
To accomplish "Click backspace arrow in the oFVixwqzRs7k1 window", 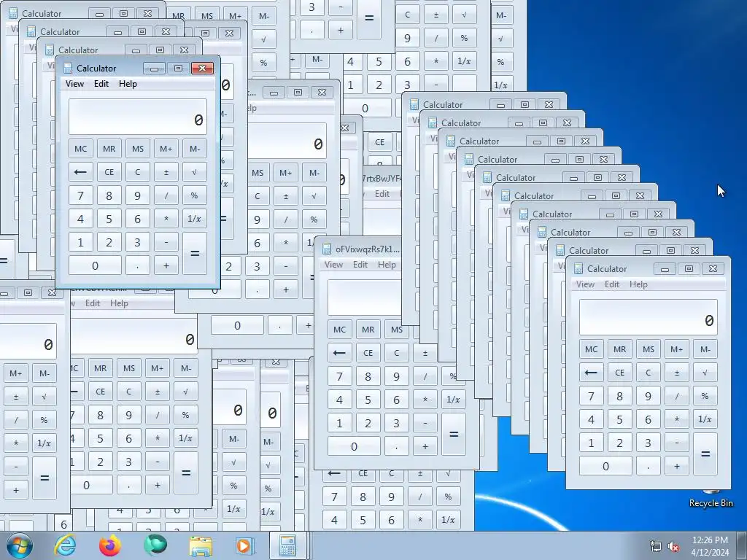I will 340,353.
